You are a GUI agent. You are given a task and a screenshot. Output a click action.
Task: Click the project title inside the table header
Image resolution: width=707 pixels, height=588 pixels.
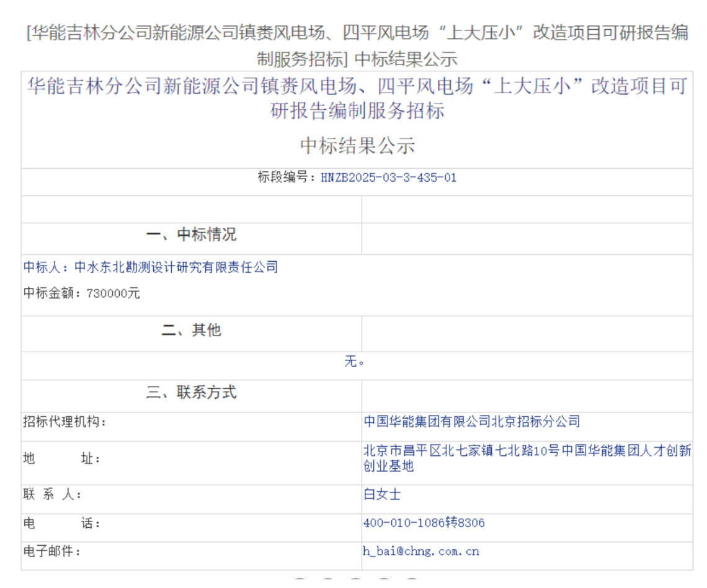pos(357,98)
